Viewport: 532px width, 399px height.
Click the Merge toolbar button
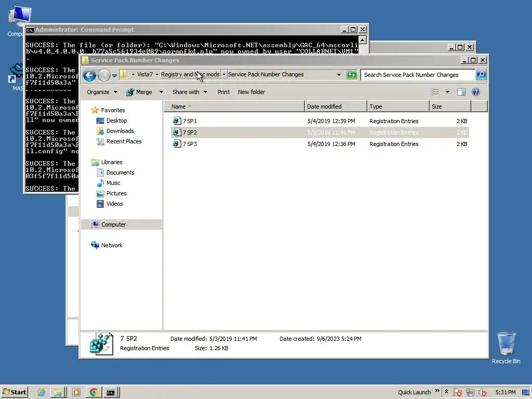(x=139, y=92)
